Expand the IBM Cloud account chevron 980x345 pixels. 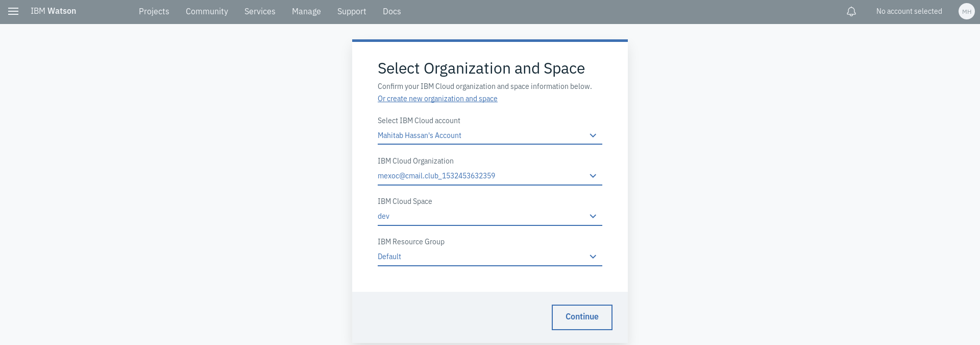pos(593,135)
